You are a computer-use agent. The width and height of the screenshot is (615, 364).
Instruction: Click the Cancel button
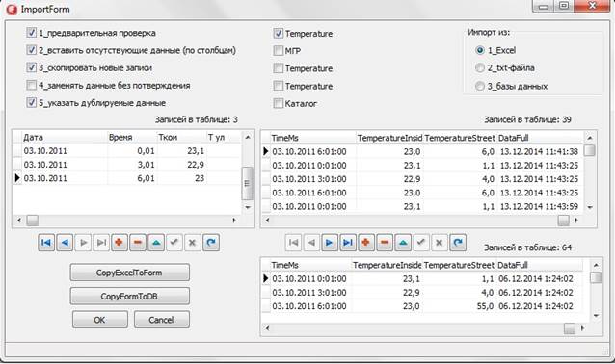tap(162, 320)
